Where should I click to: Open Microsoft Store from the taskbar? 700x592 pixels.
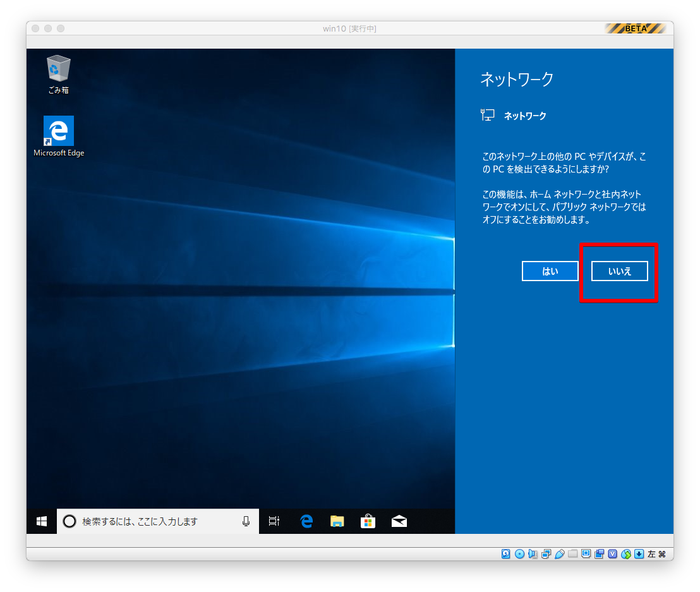(368, 521)
